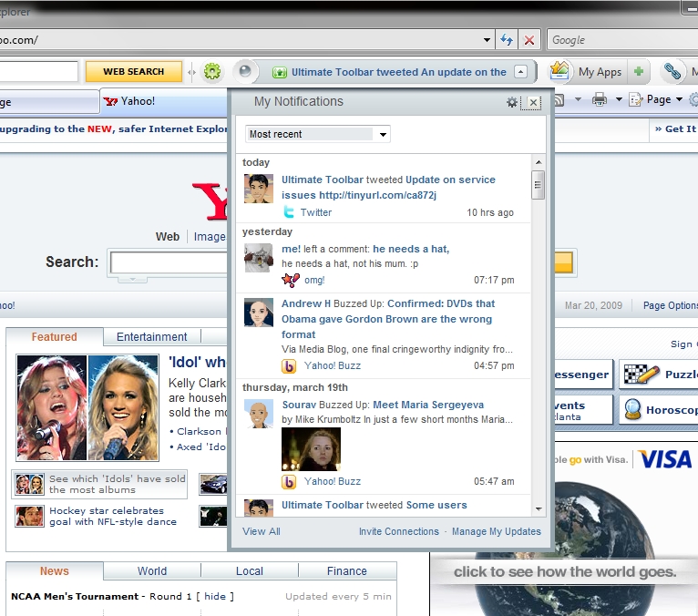Open the Manage My Updates link
698x616 pixels.
[x=496, y=531]
